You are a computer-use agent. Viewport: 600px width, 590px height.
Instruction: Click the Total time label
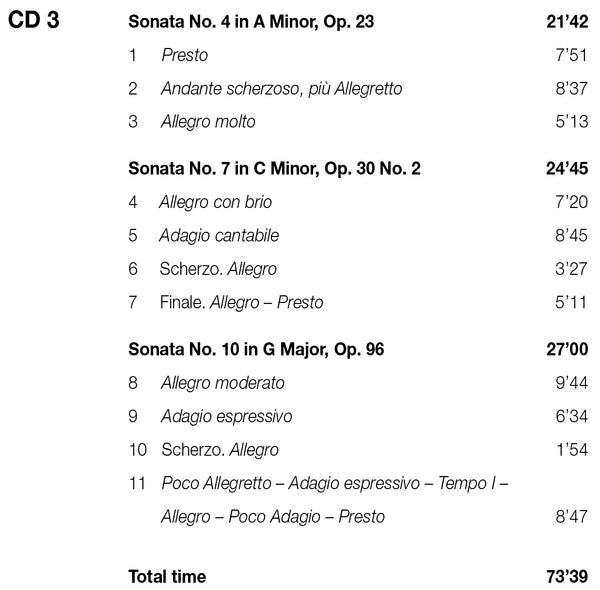click(x=167, y=576)
